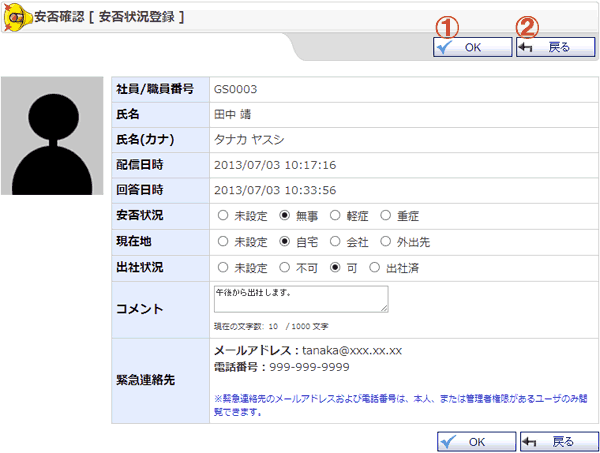Select 可 for 出社状況
Image resolution: width=600 pixels, height=453 pixels.
(x=335, y=267)
